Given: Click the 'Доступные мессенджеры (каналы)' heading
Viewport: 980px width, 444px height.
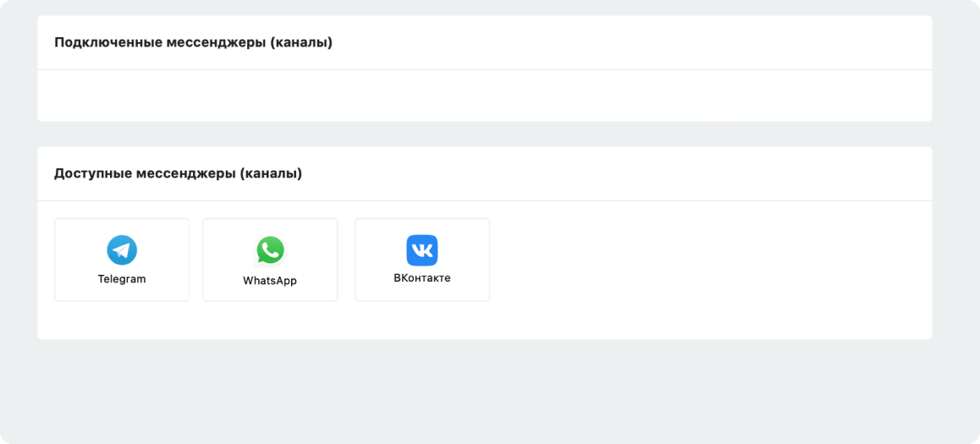Looking at the screenshot, I should tap(178, 173).
